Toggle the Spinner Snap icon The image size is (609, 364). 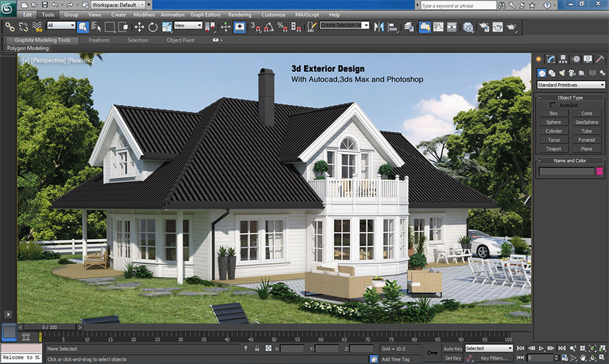click(x=296, y=27)
